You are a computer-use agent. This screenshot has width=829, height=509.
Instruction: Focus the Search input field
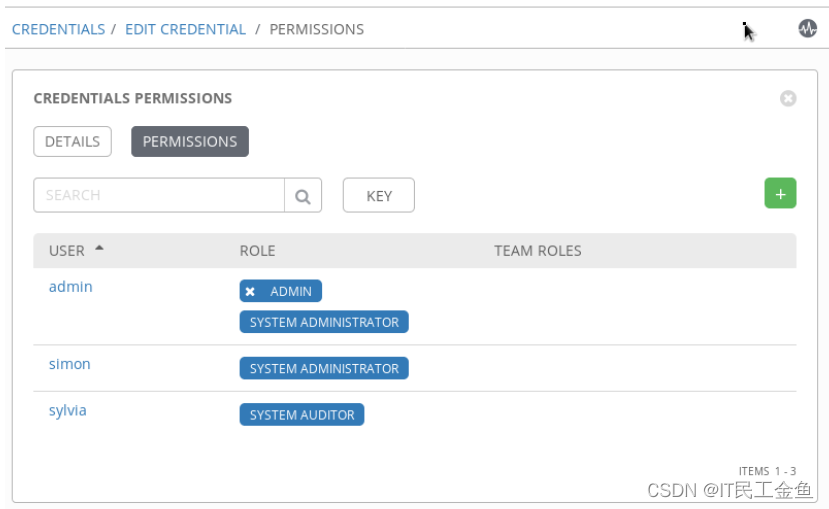(x=160, y=196)
